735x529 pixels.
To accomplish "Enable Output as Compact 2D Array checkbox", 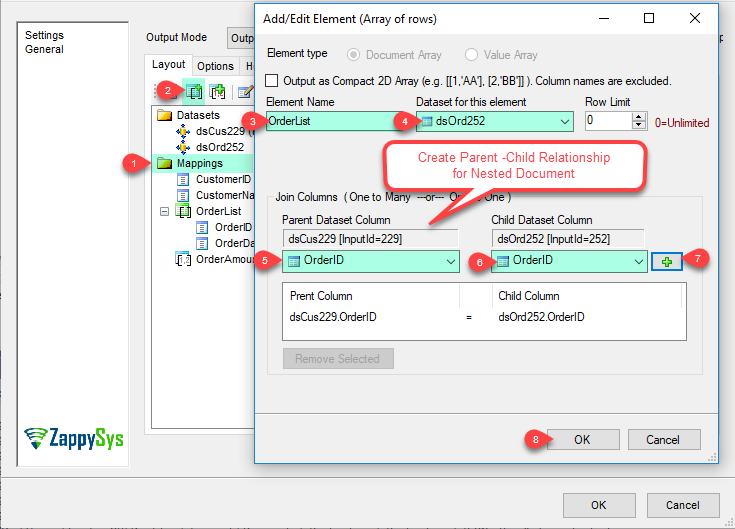I will pos(271,81).
